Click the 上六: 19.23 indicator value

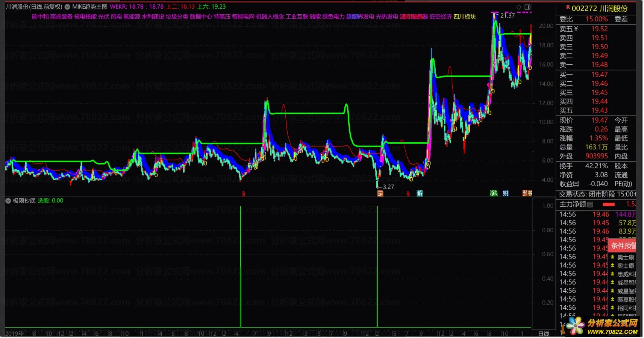(212, 7)
